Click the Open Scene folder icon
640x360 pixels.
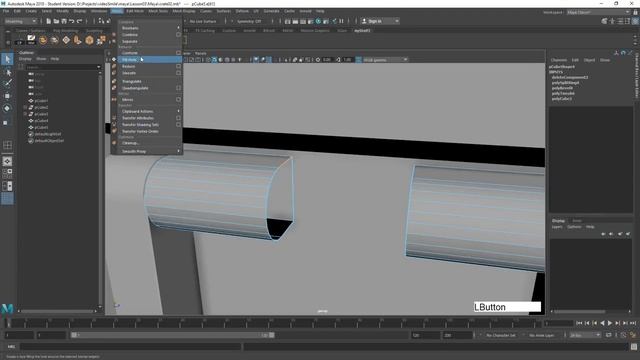(56, 21)
